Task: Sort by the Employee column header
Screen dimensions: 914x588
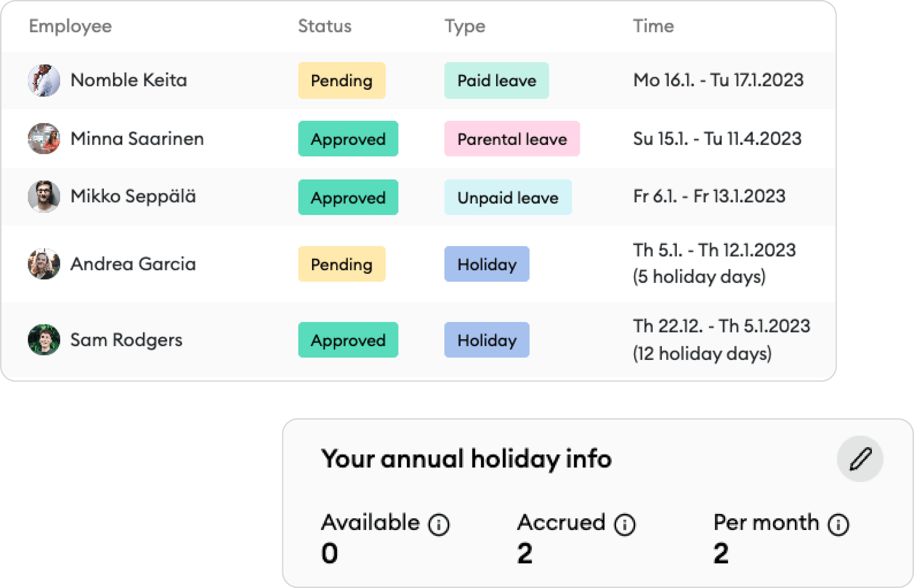Action: pos(70,26)
